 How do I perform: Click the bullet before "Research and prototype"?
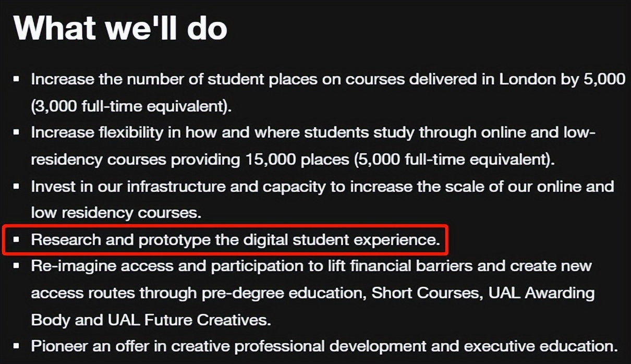pos(17,239)
